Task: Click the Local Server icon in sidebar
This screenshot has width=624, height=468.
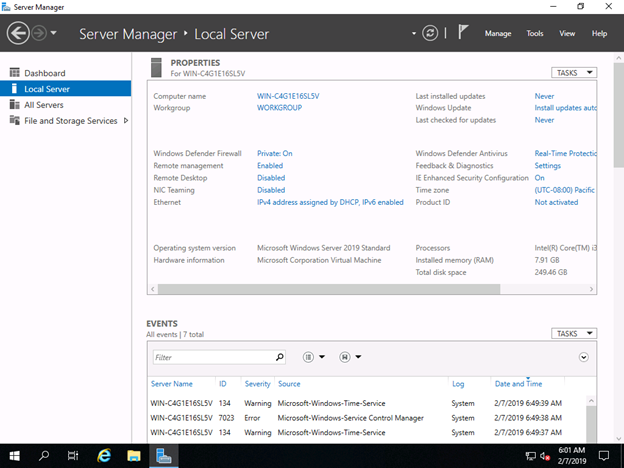Action: pyautogui.click(x=14, y=88)
